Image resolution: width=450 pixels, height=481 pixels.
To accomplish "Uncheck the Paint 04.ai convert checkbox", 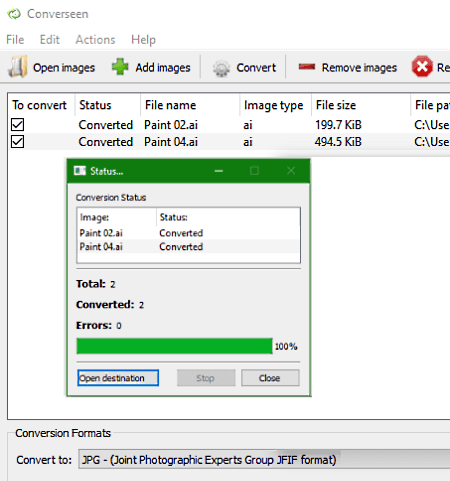I will click(17, 142).
